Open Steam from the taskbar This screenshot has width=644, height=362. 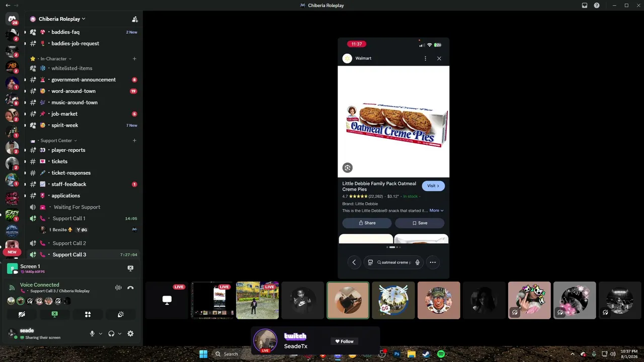(426, 354)
